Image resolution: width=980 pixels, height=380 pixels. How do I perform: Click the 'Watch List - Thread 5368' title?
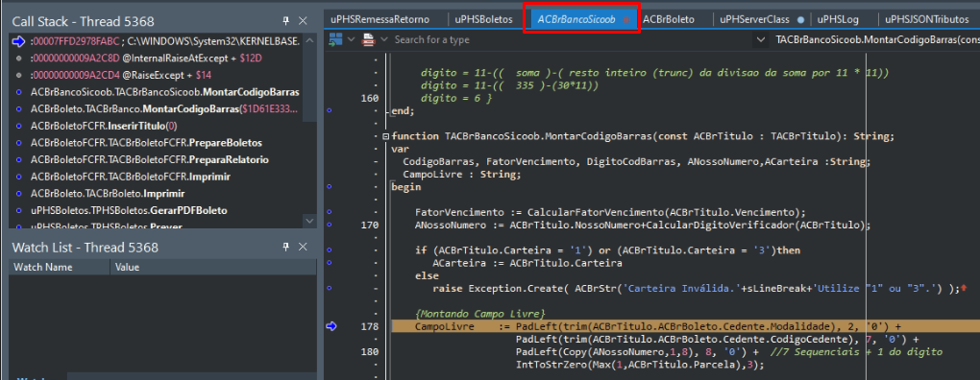85,248
